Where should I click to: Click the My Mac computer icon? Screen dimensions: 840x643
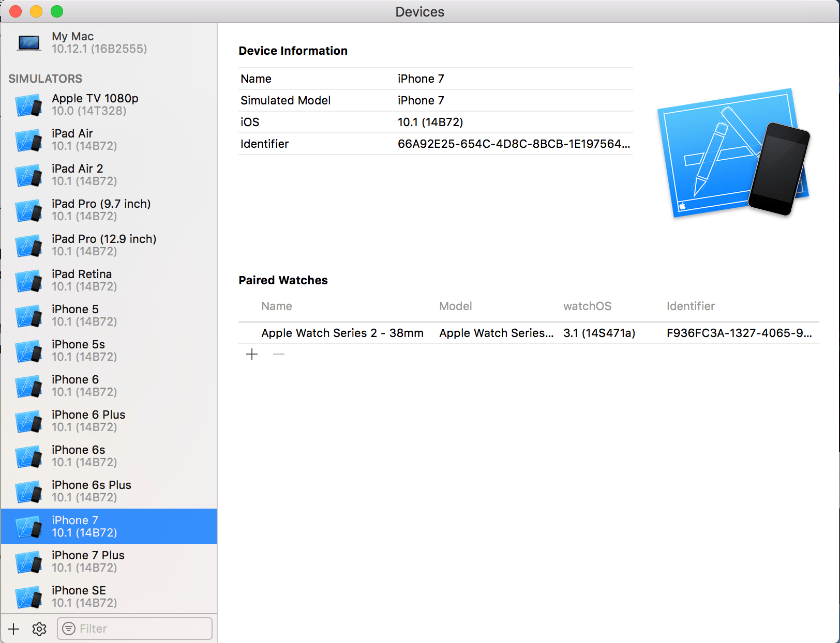click(29, 43)
